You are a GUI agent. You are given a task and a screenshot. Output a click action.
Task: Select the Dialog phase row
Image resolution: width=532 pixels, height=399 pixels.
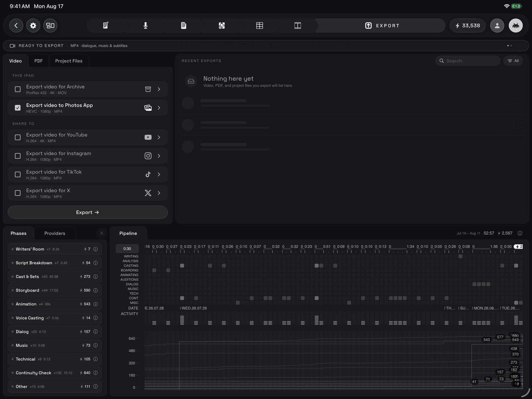(x=55, y=332)
